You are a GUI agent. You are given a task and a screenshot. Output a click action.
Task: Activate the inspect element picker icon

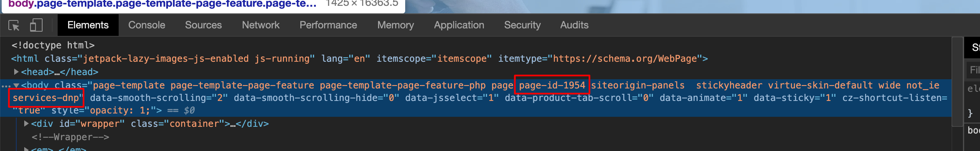pos(14,25)
